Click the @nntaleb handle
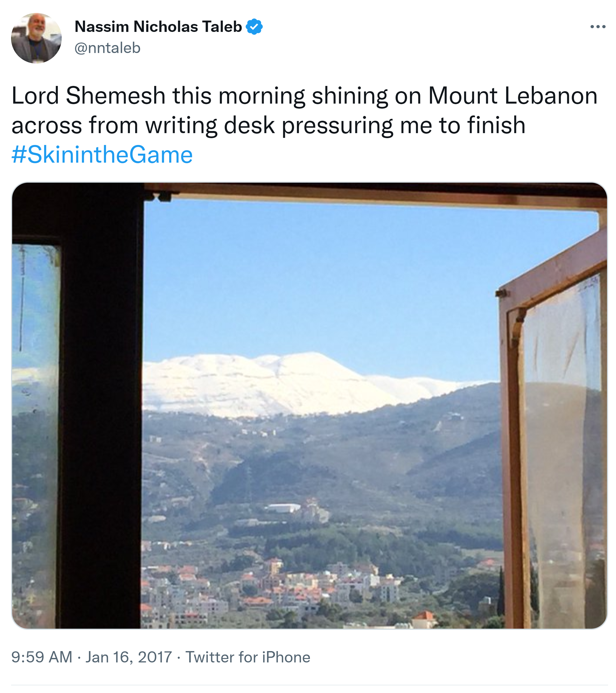This screenshot has width=616, height=693. coord(107,48)
